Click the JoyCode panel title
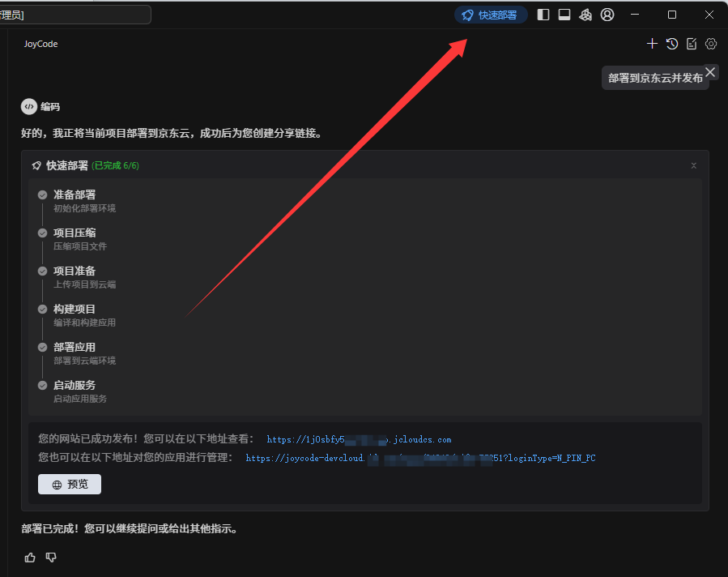This screenshot has width=728, height=577. [40, 44]
